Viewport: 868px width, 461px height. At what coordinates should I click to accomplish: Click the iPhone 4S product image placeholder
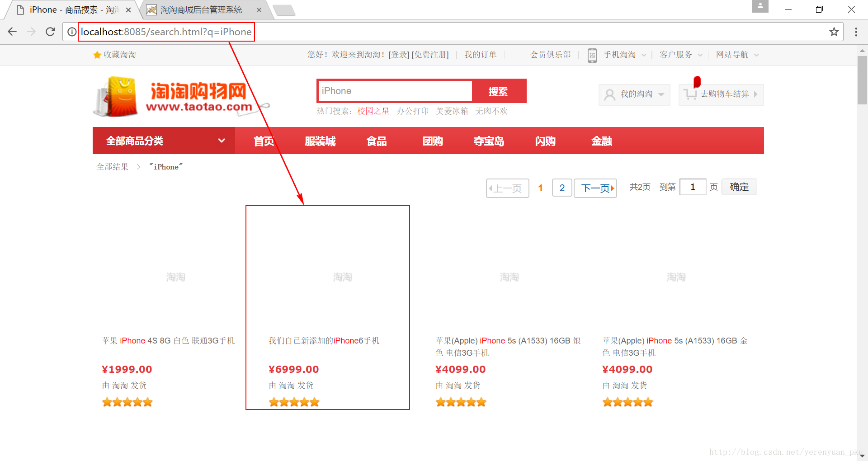point(175,277)
